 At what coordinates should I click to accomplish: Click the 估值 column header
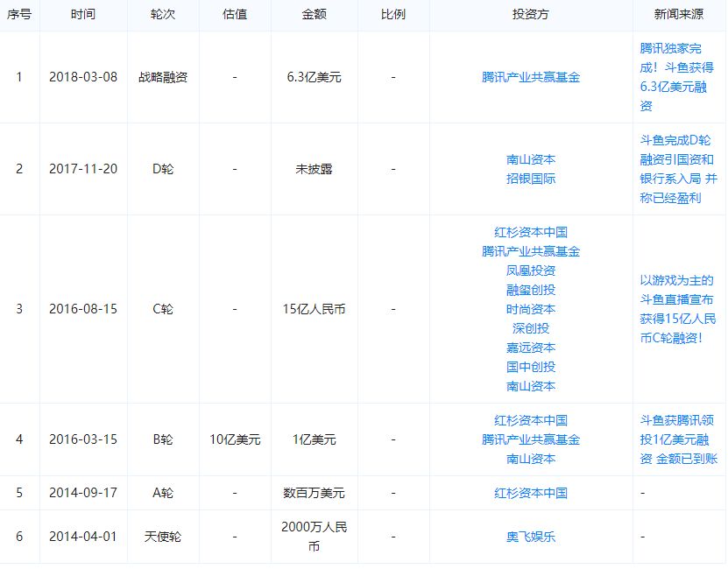235,14
